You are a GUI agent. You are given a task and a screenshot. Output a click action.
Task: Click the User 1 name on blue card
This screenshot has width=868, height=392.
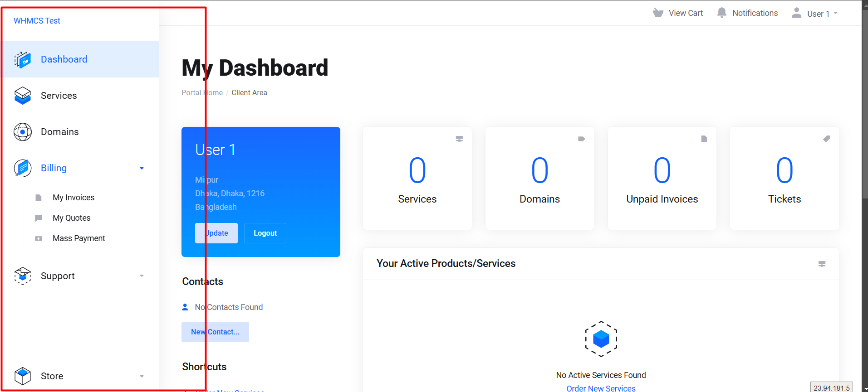pyautogui.click(x=216, y=150)
